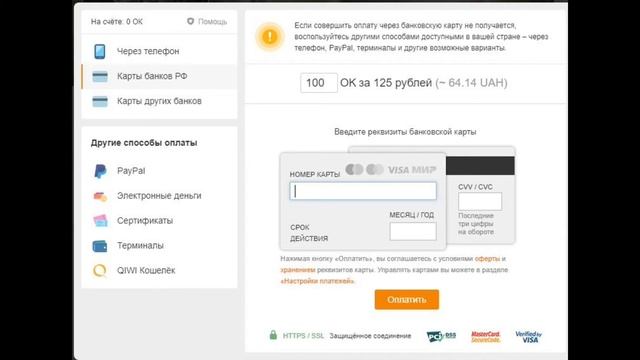This screenshot has height=360, width=640.
Task: Click the Электронные деньги coins icon
Action: [x=100, y=196]
